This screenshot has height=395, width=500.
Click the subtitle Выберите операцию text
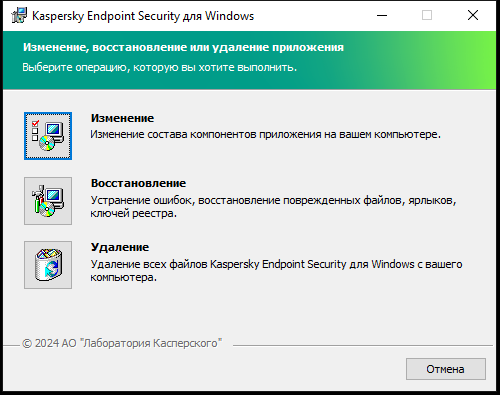click(159, 67)
